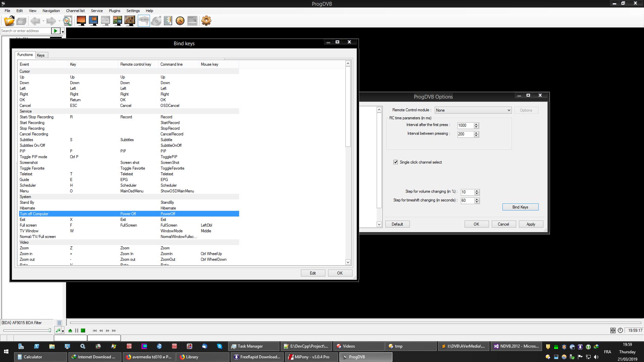This screenshot has width=644, height=362.
Task: Switch to the Keys tab
Action: 41,55
